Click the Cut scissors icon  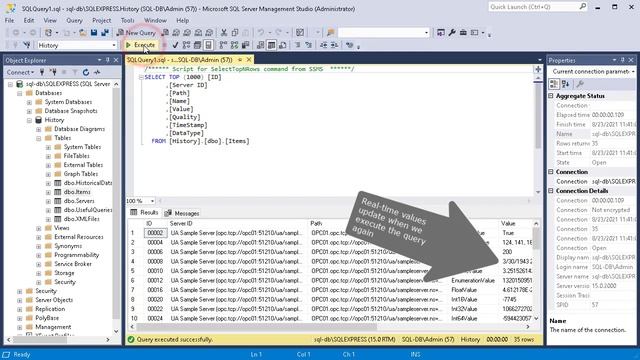pos(224,32)
